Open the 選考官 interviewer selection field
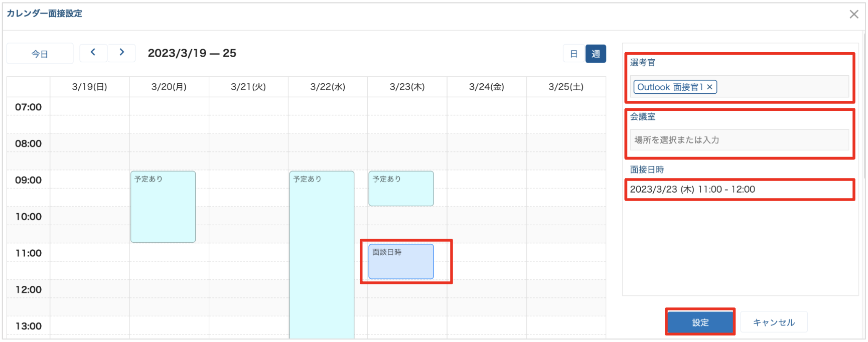The image size is (868, 342). pos(783,87)
